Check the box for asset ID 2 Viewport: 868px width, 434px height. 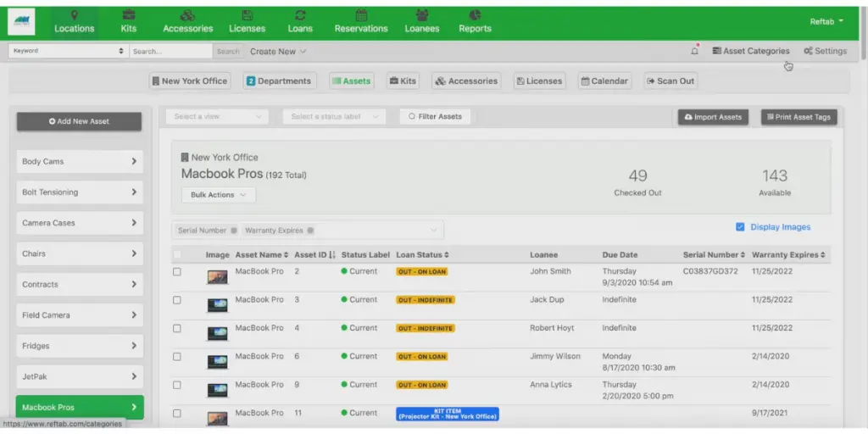(x=177, y=272)
